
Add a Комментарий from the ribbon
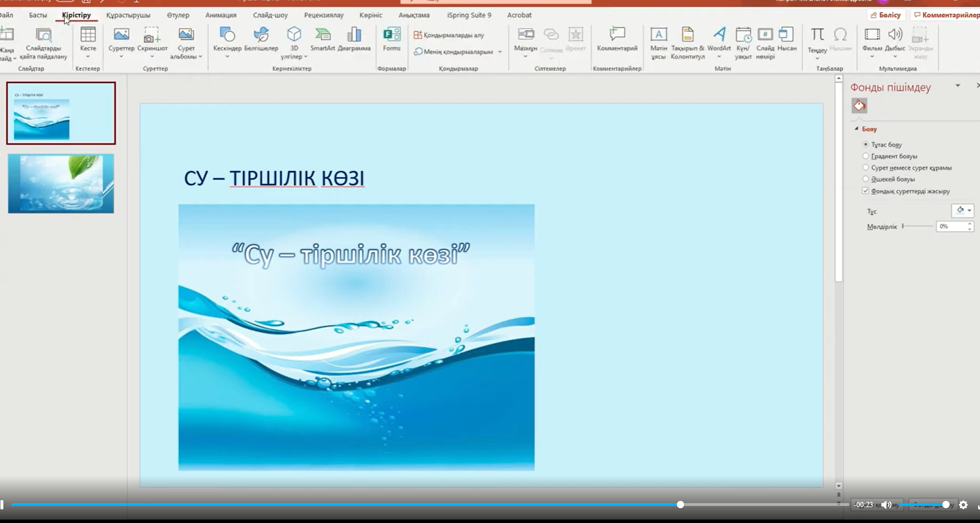617,39
